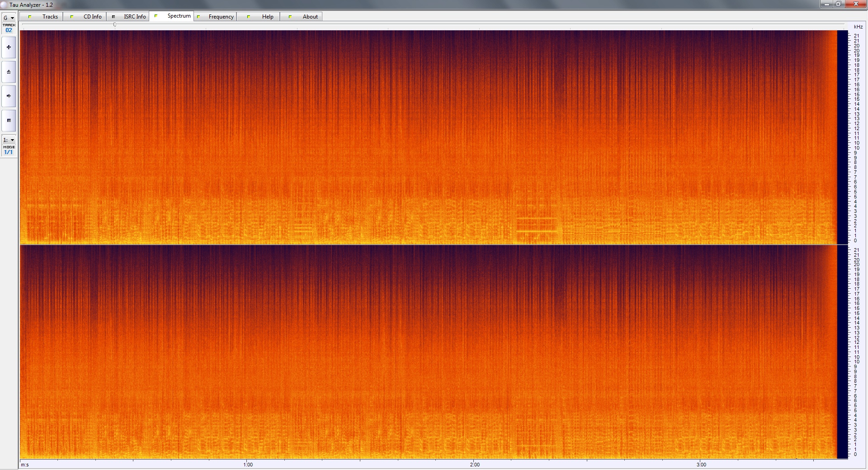Restore down the Tau Analyzer window
The image size is (868, 470).
tap(839, 5)
